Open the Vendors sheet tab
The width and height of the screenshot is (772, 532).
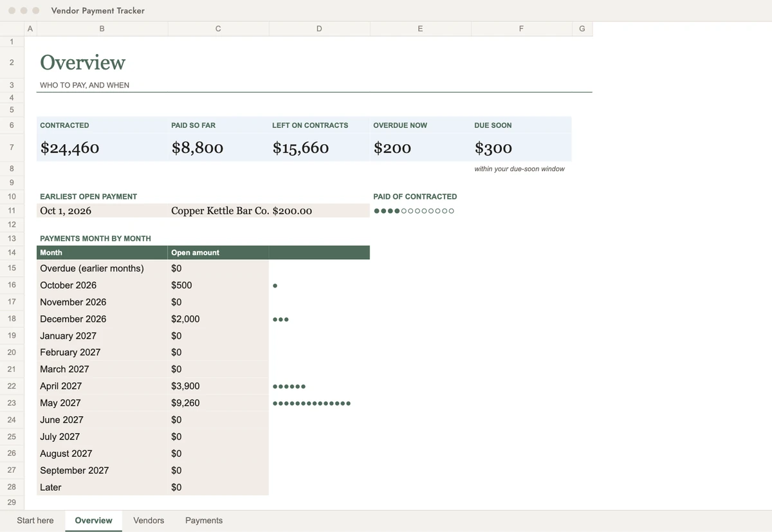[x=149, y=520]
